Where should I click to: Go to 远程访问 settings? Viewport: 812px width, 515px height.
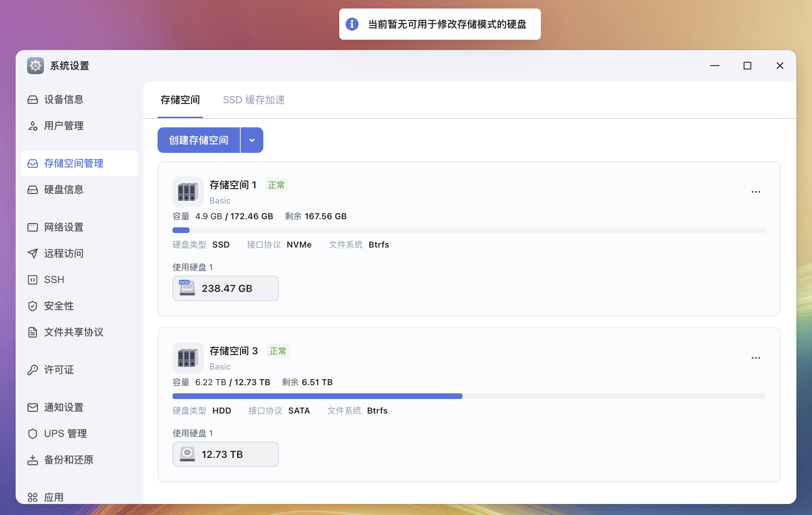[64, 254]
